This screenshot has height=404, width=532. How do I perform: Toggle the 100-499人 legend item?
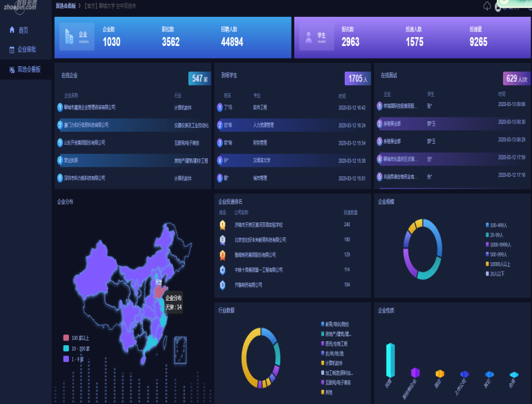click(499, 225)
